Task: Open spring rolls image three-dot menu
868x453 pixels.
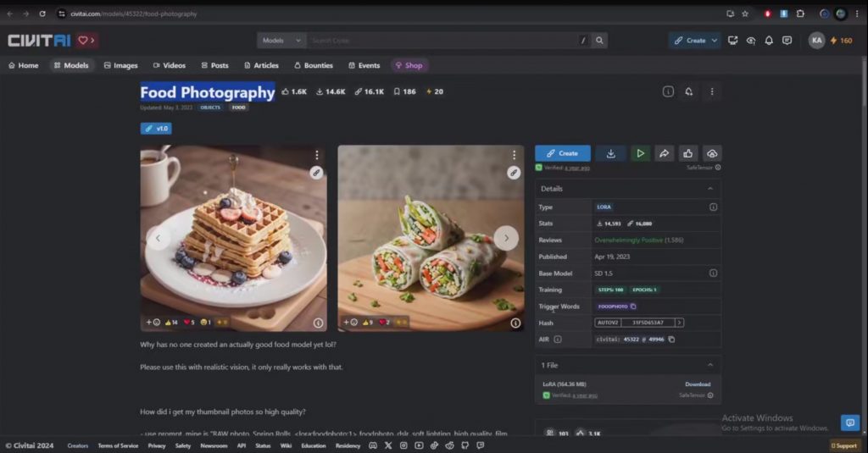Action: pyautogui.click(x=514, y=155)
